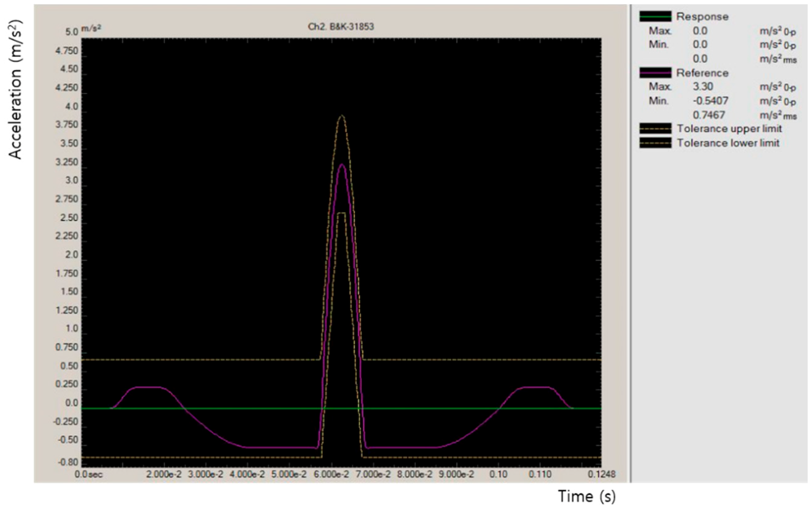Click the Tolerance upper limit dashed swatch
This screenshot has width=812, height=508.
[x=655, y=129]
